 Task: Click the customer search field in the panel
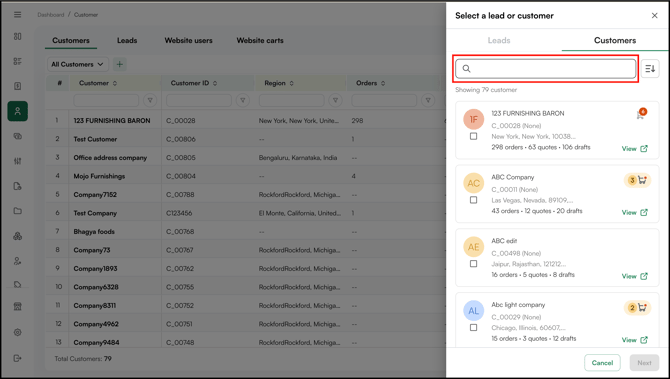(545, 69)
